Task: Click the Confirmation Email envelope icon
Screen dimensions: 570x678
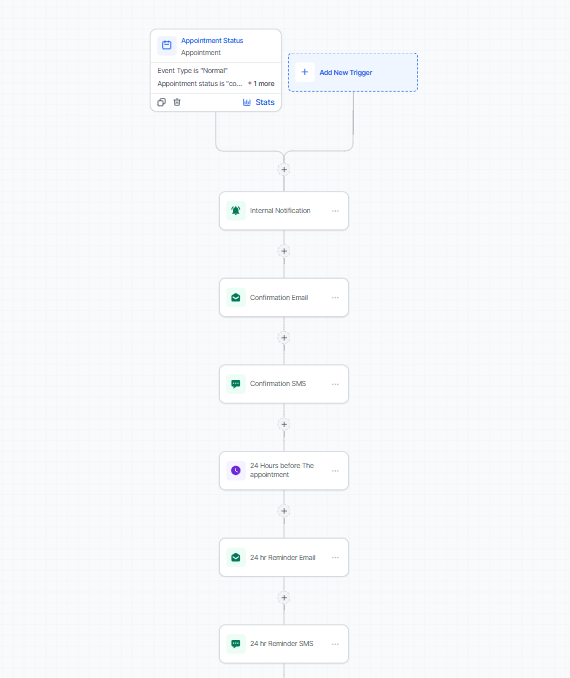Action: pyautogui.click(x=236, y=297)
